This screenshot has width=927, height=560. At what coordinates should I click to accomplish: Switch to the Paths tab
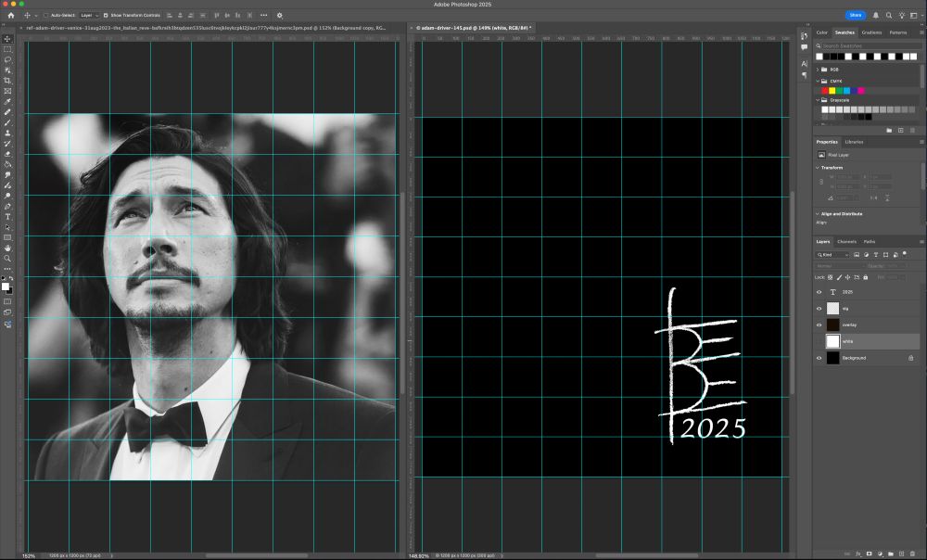coord(870,242)
